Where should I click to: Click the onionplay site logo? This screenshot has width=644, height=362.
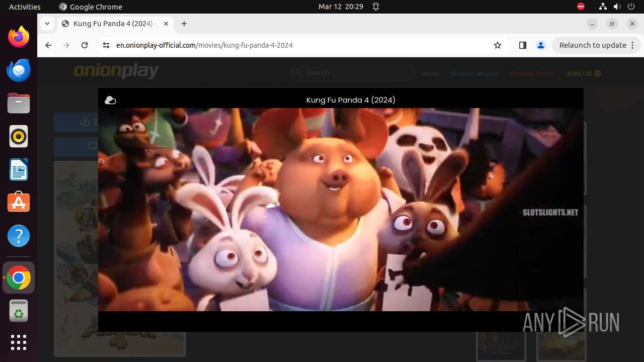(116, 71)
